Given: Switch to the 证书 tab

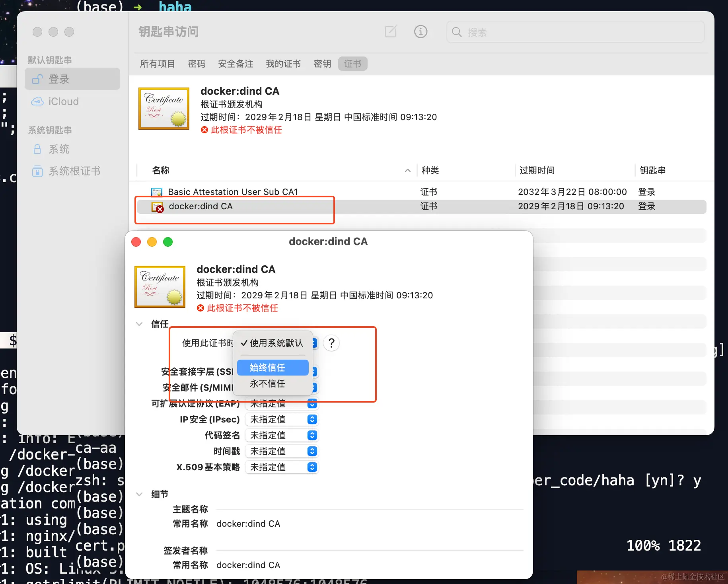Looking at the screenshot, I should click(353, 64).
